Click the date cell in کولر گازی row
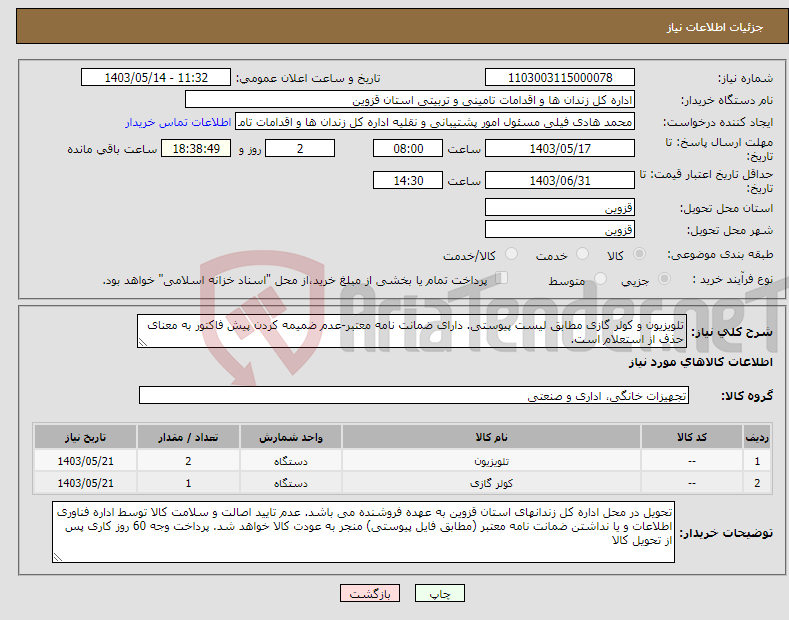The width and height of the screenshot is (789, 620). pos(86,483)
